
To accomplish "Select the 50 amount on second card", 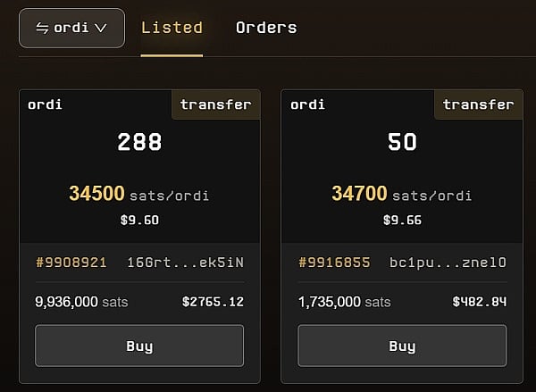I will (402, 142).
